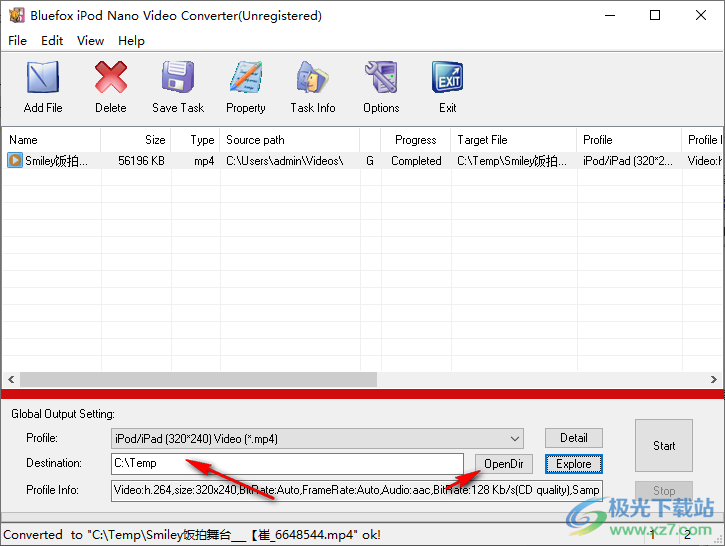Click the Completed progress cell
The image size is (725, 546).
pyautogui.click(x=416, y=161)
